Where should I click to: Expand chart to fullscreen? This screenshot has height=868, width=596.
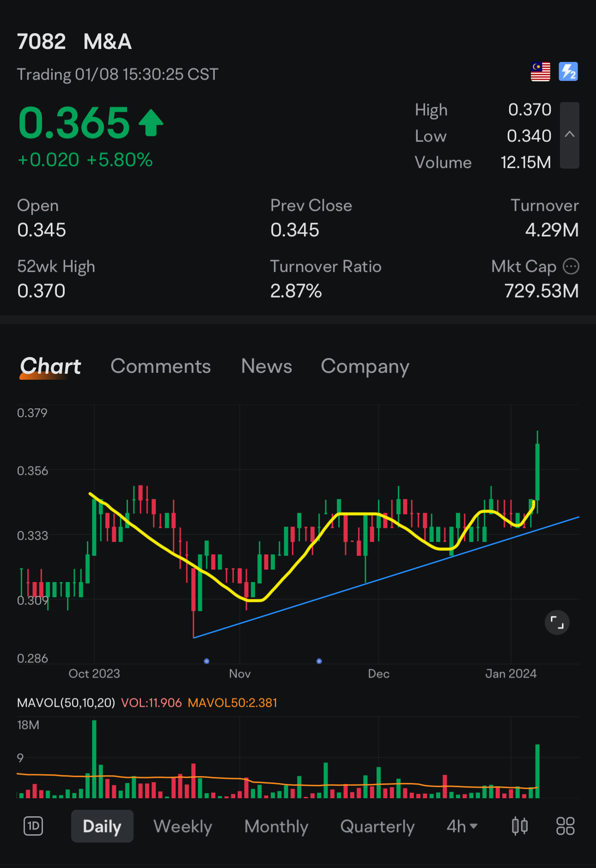tap(557, 622)
